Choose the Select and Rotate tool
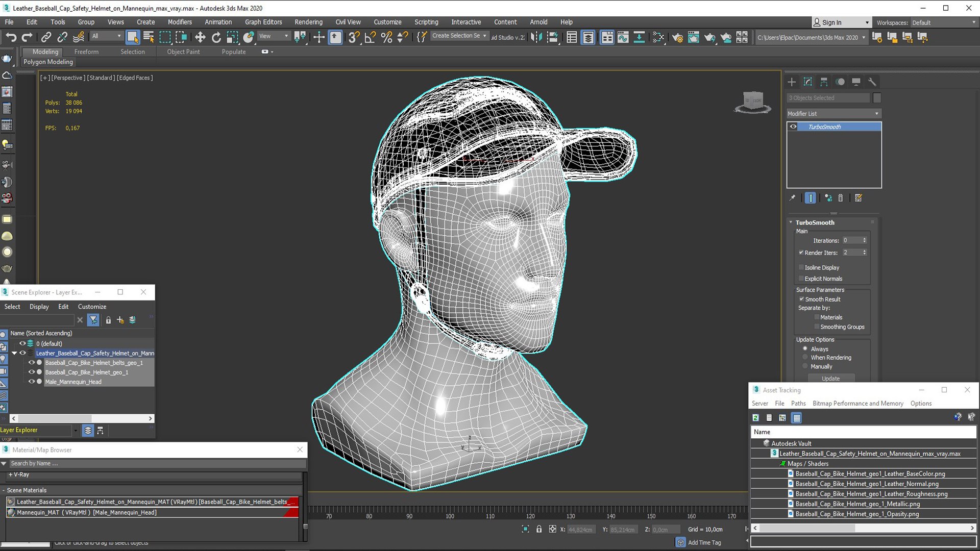980x551 pixels. (x=216, y=37)
